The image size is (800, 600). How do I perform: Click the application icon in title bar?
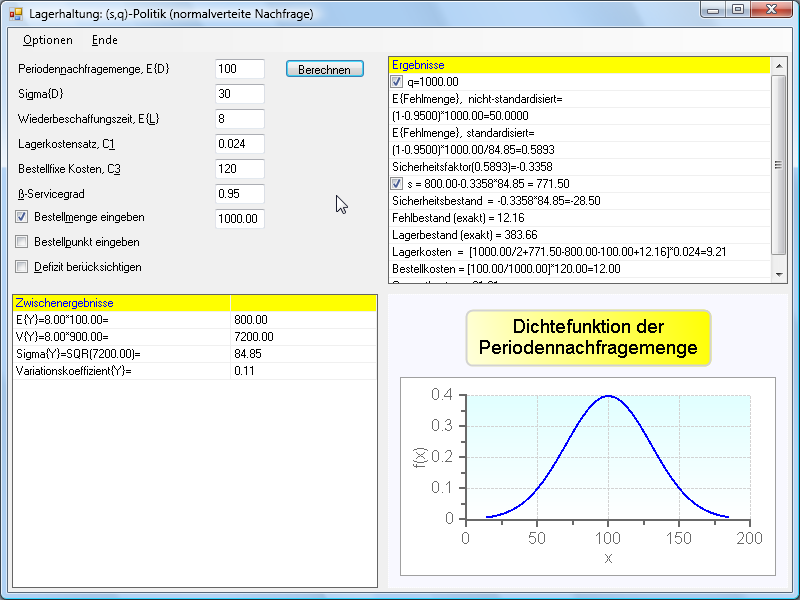16,12
